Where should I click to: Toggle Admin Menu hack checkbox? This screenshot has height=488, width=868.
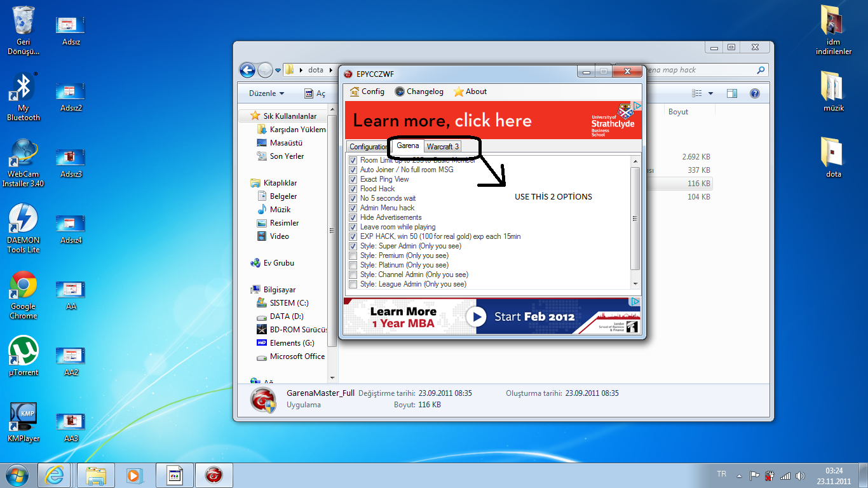click(x=353, y=208)
